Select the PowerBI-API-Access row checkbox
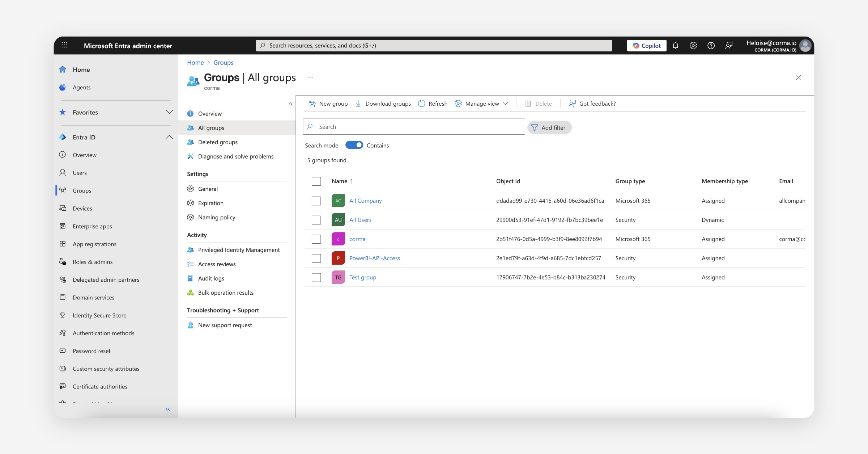The image size is (868, 454). click(x=316, y=258)
